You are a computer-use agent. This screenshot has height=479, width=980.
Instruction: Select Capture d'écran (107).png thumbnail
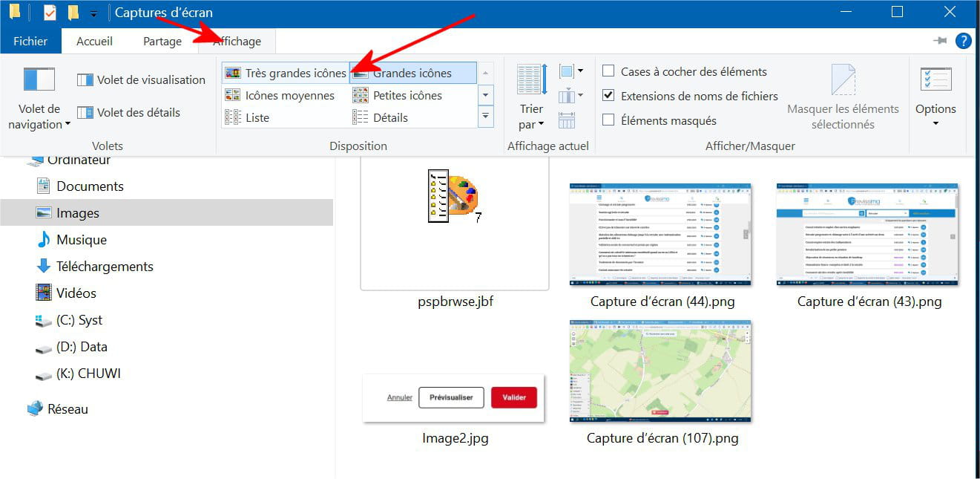coord(660,371)
